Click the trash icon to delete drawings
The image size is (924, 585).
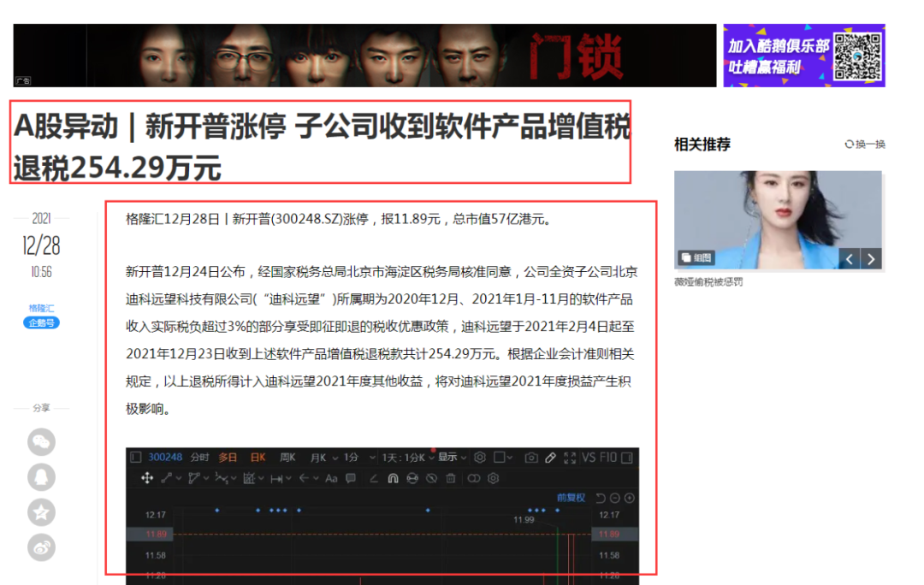tap(451, 478)
